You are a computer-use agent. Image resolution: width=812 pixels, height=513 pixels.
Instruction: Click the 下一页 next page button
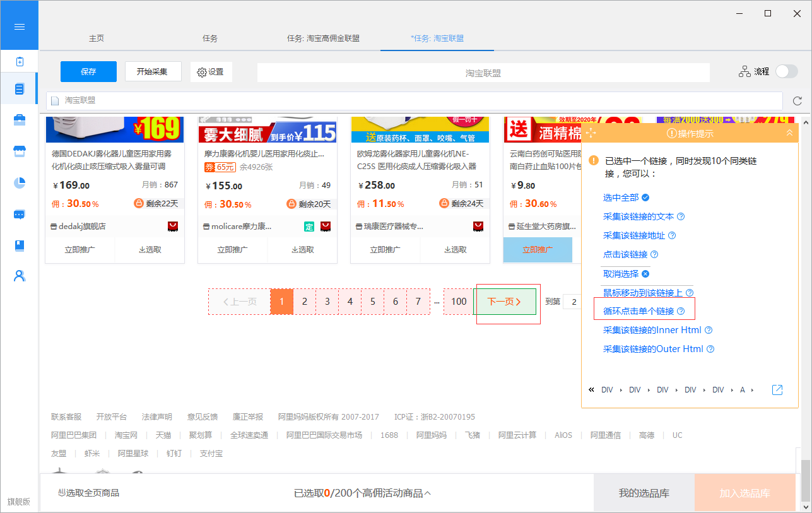click(505, 302)
